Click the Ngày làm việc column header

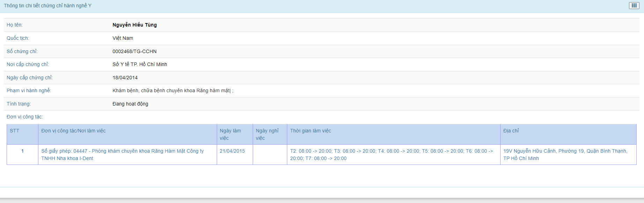tap(230, 134)
